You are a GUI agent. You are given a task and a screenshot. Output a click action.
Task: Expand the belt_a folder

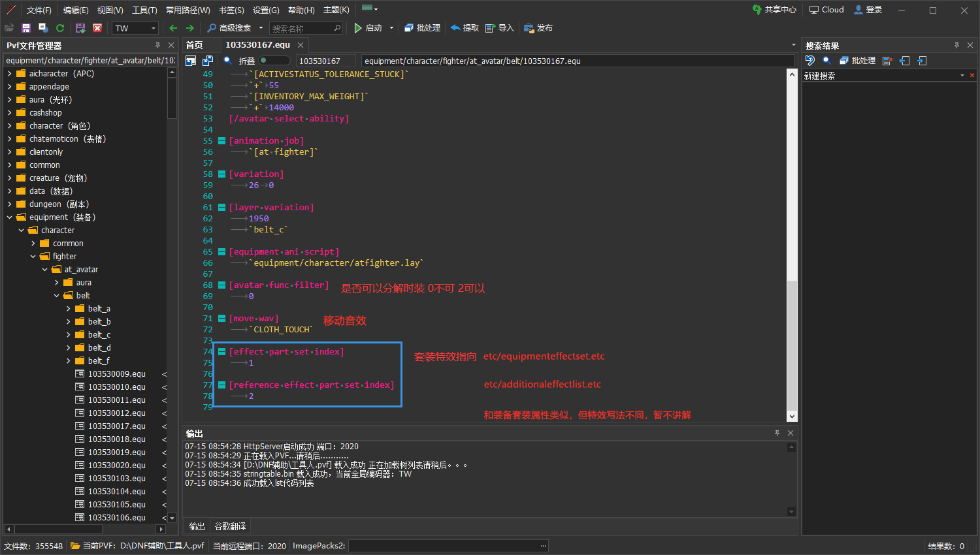pyautogui.click(x=69, y=309)
